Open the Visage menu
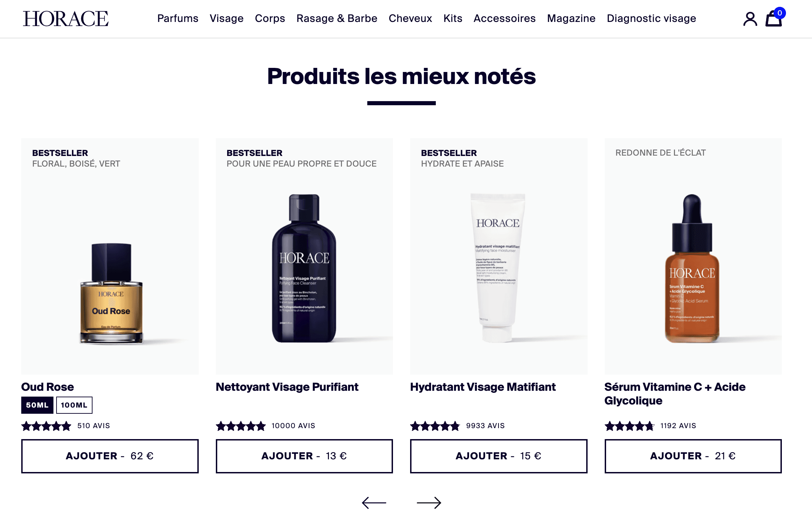The image size is (812, 520). (226, 18)
